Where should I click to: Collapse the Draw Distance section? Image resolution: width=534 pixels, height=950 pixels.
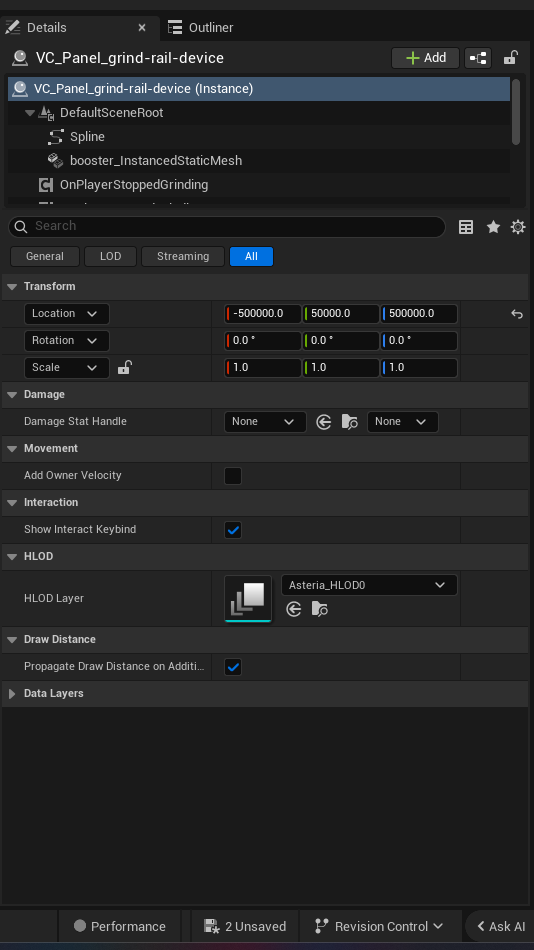coord(12,640)
